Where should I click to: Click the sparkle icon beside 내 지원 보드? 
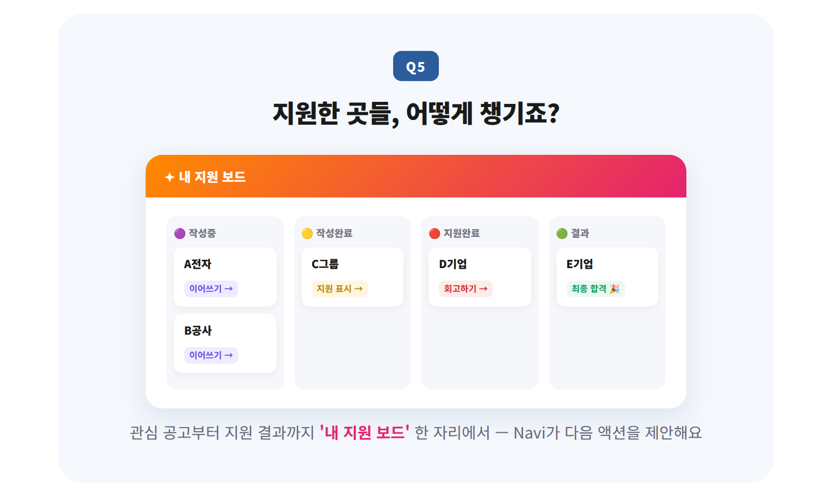(x=170, y=177)
